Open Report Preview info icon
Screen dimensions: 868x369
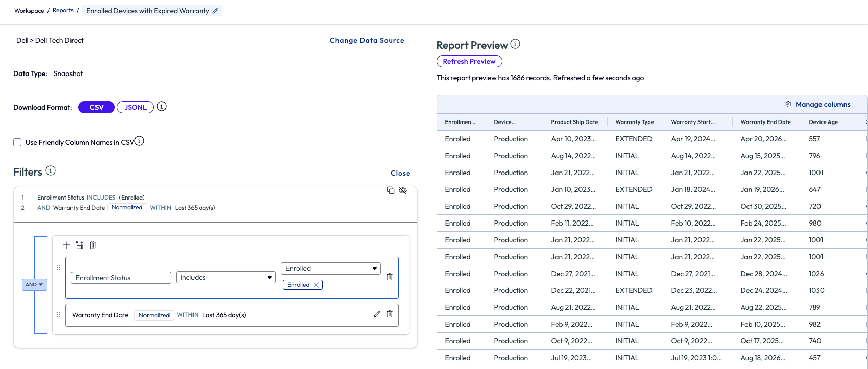pyautogui.click(x=515, y=44)
